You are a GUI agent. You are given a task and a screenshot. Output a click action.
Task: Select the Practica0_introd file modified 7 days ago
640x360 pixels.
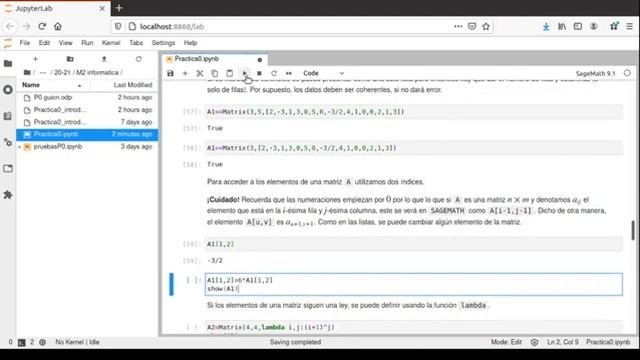[87, 122]
